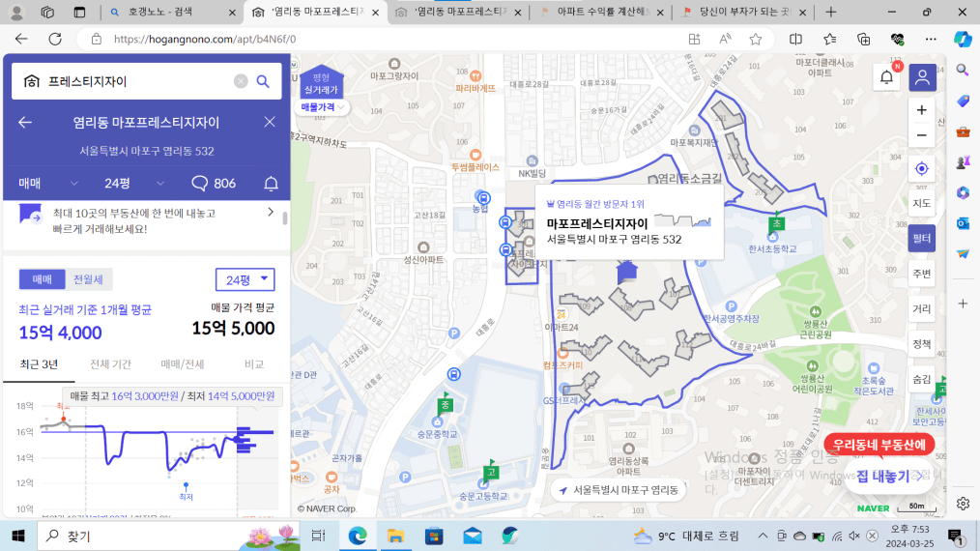Open the 정책 policy overlay button
Viewport: 980px width, 551px height.
[922, 343]
